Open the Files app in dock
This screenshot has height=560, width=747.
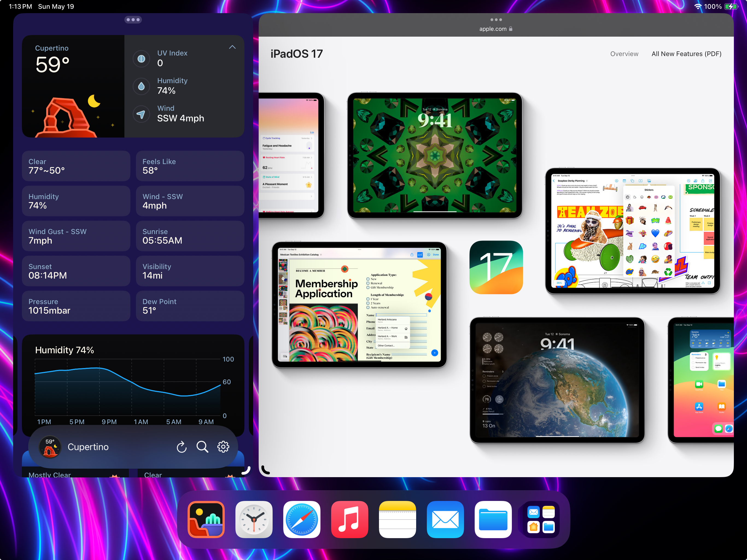pyautogui.click(x=493, y=520)
